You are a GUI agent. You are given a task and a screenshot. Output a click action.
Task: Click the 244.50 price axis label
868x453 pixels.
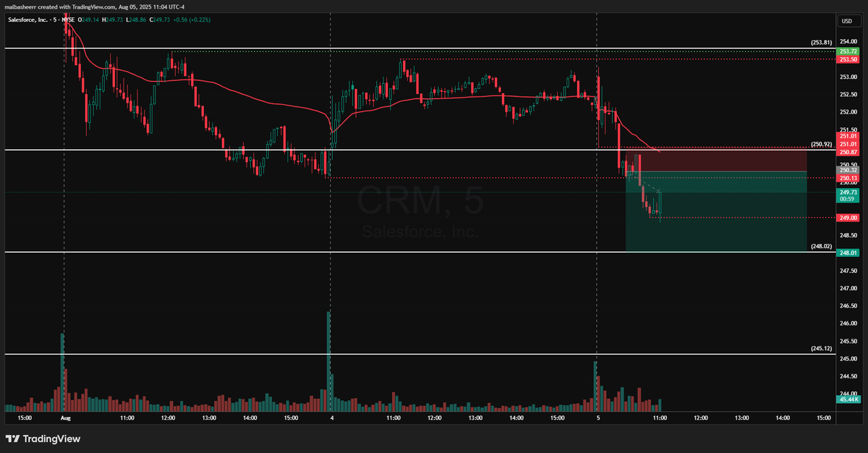(x=848, y=376)
